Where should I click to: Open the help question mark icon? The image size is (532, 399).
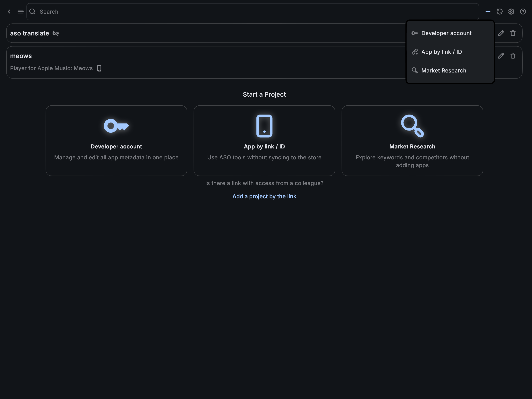pos(523,11)
